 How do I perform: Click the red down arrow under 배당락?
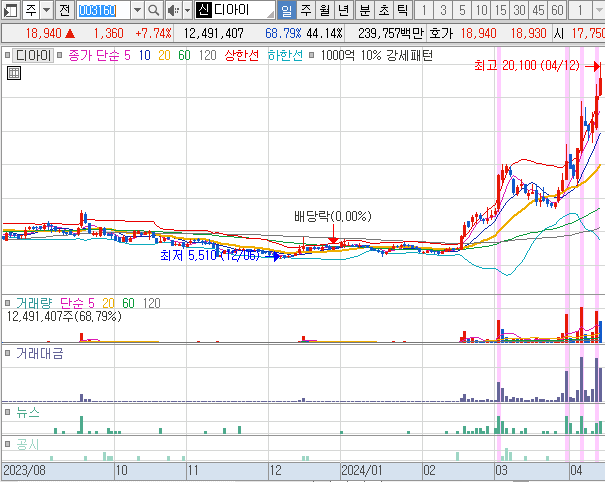pos(333,235)
